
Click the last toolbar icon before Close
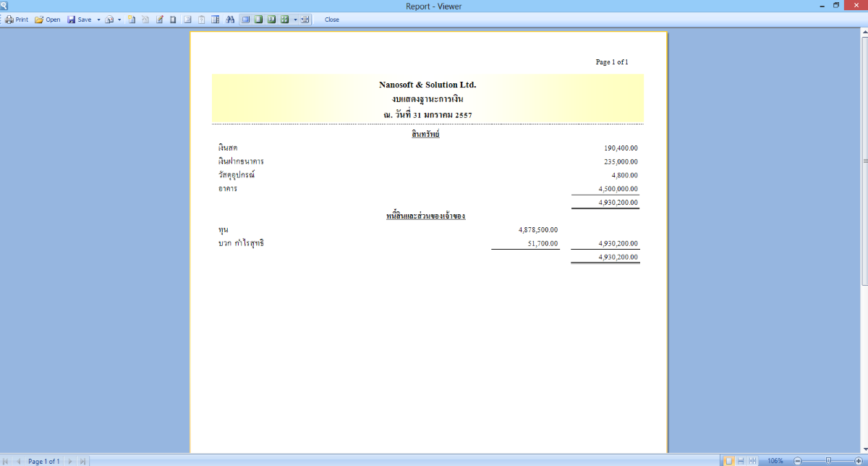[x=305, y=20]
